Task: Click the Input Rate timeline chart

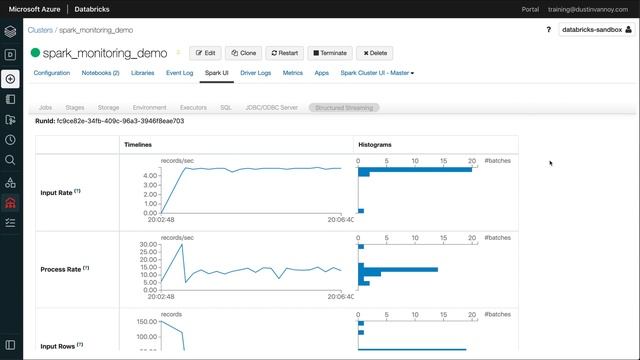Action: point(251,190)
